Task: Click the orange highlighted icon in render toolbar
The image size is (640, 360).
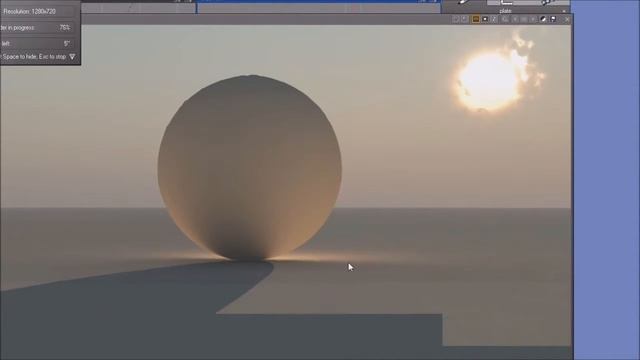Action: (476, 19)
